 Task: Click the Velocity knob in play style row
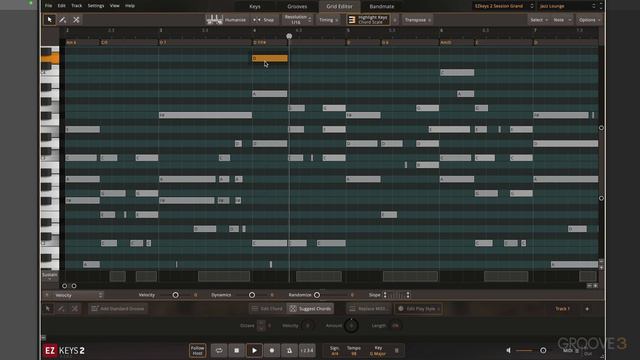click(308, 326)
